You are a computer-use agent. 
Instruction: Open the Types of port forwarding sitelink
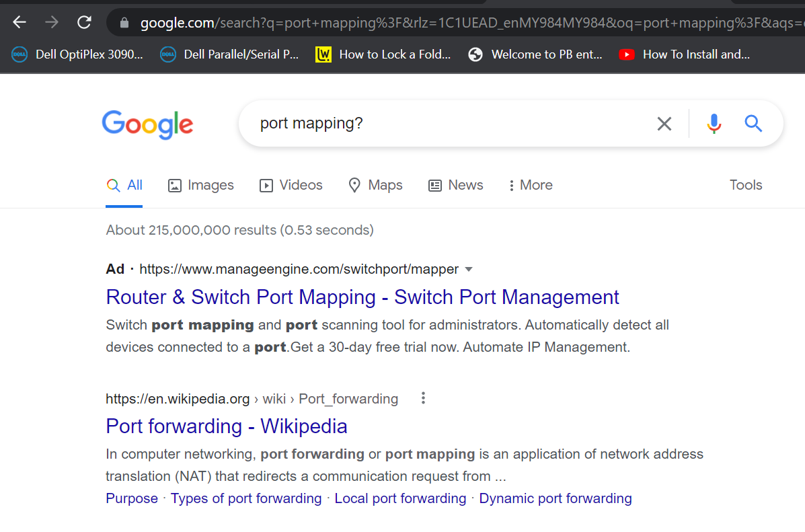click(x=246, y=498)
